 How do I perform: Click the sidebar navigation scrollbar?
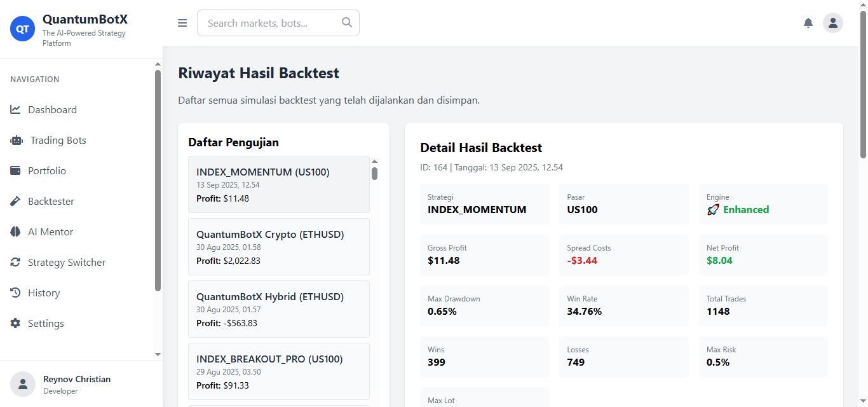(158, 181)
